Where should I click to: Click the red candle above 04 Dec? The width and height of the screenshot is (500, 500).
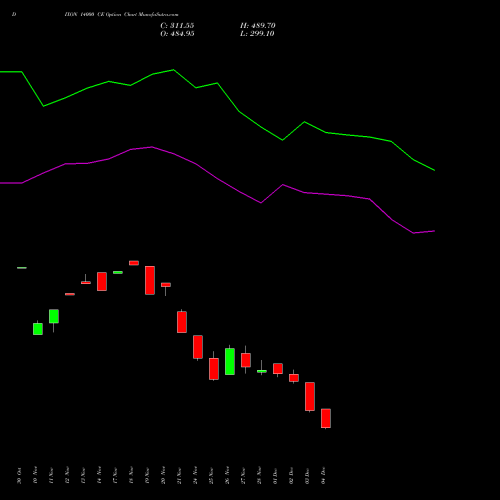point(326,418)
